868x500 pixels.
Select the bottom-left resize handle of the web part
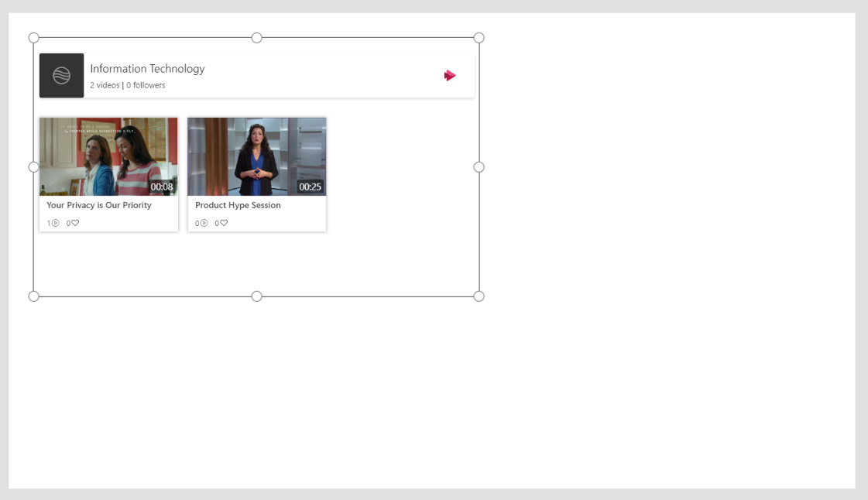pyautogui.click(x=34, y=296)
